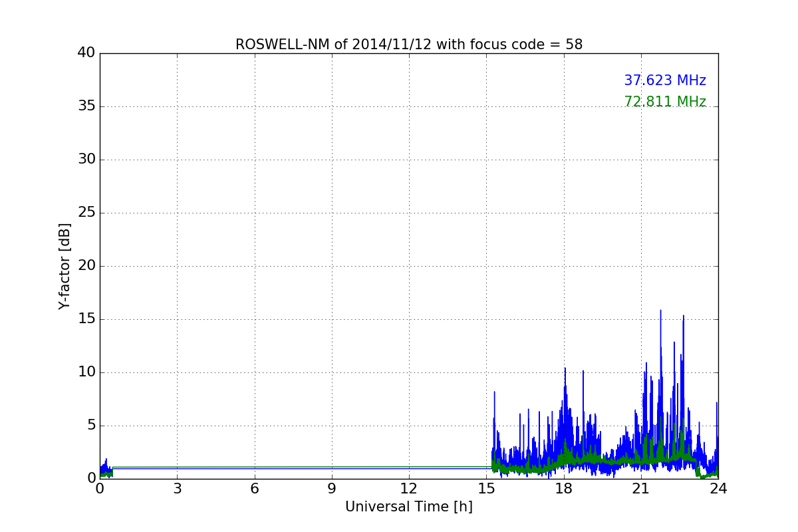This screenshot has width=798, height=532.
Task: Click the plot title ROSWELL-NM of 2014/11/12
Action: tap(409, 45)
